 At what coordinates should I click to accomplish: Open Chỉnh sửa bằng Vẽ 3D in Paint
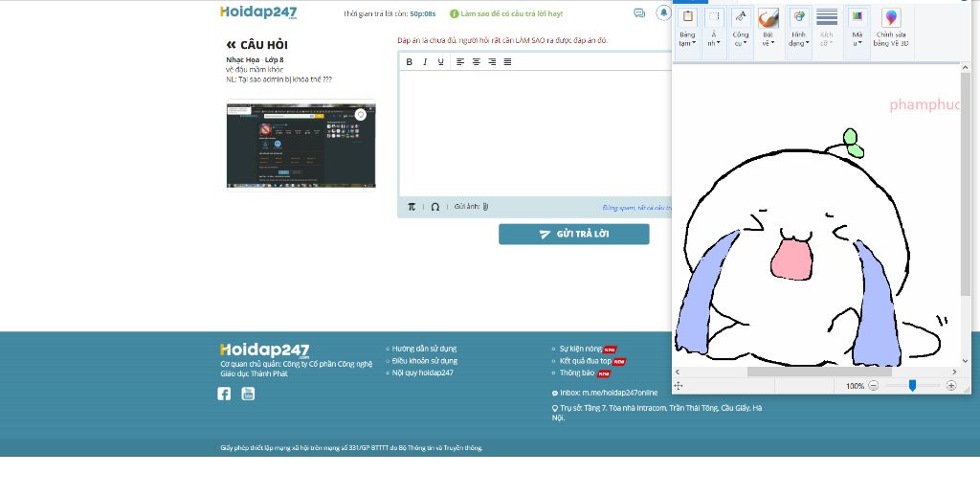click(891, 28)
